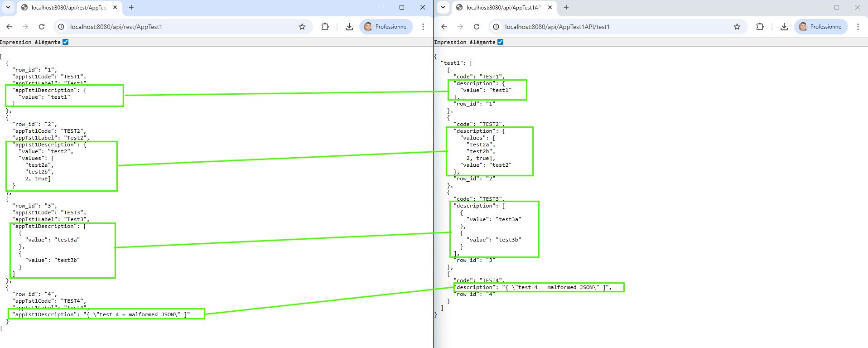Open downloads in the left browser window
The height and width of the screenshot is (348, 868).
coord(349,27)
